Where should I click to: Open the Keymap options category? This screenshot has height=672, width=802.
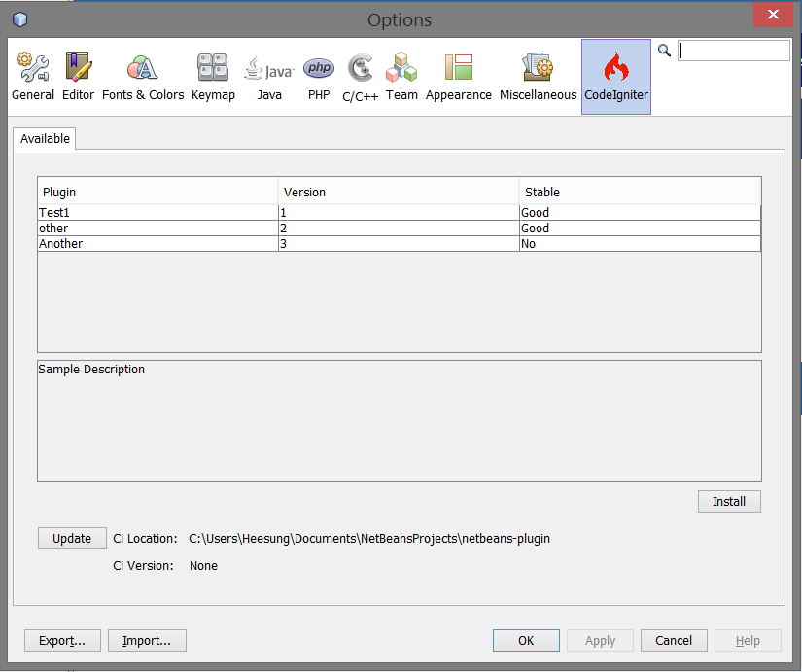coord(213,77)
